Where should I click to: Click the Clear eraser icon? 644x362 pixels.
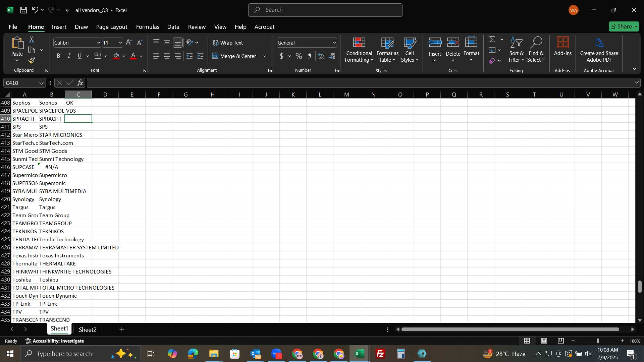pos(492,61)
